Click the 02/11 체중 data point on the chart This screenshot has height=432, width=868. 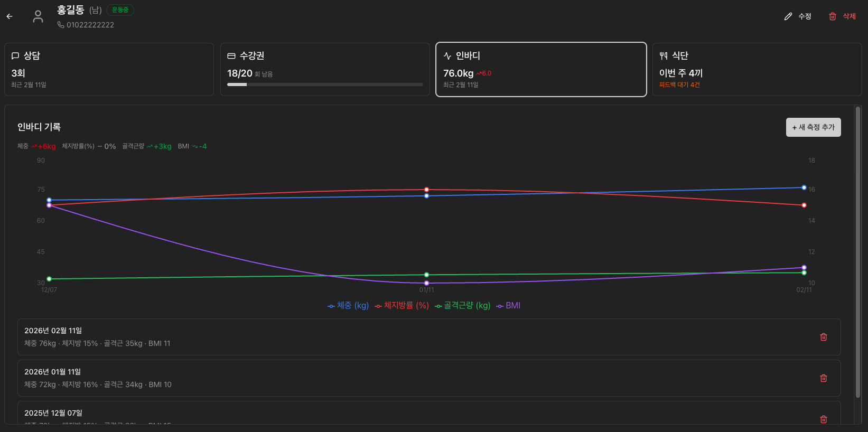(804, 187)
